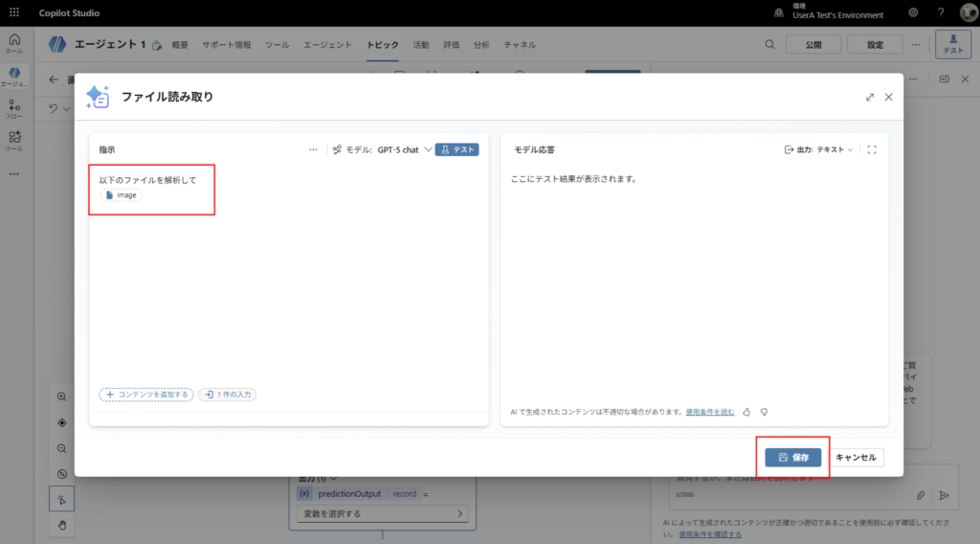Image resolution: width=980 pixels, height=544 pixels.
Task: Open Flows in the left sidebar
Action: (14, 109)
